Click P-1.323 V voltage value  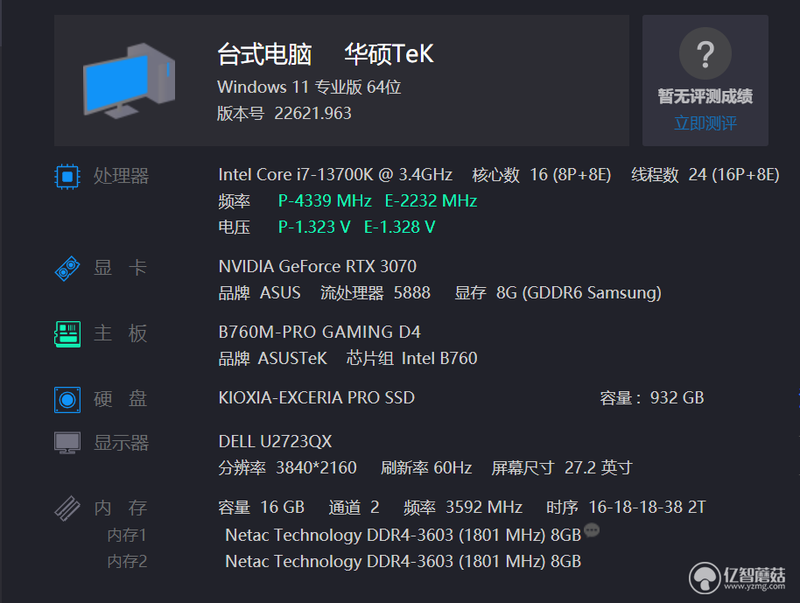click(314, 227)
